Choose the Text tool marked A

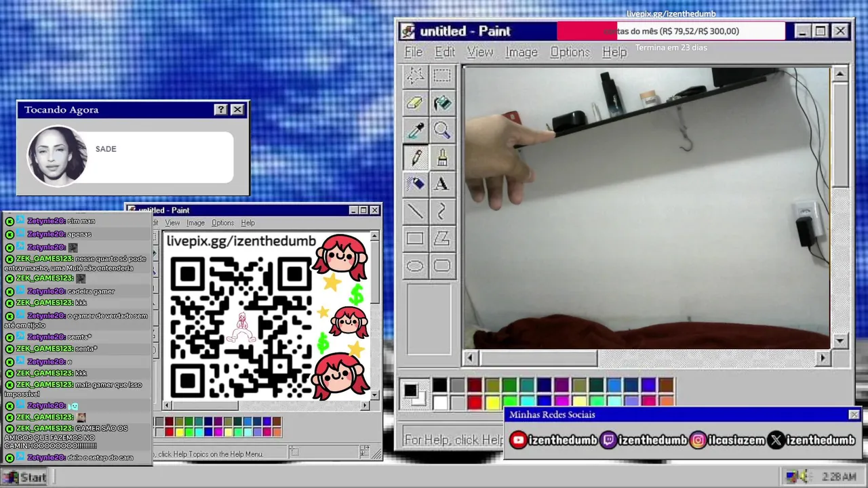point(442,184)
